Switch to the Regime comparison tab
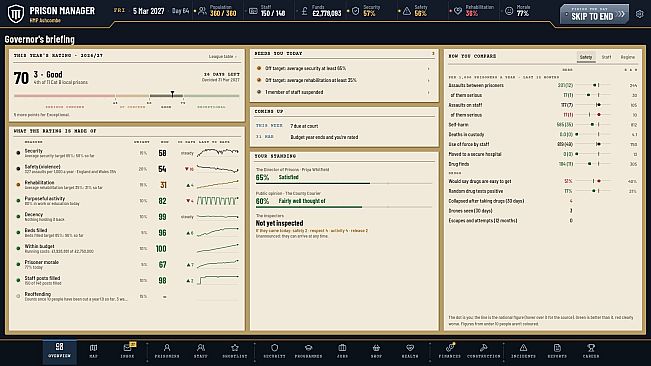Screen dimensions: 651x366 pyautogui.click(x=627, y=57)
